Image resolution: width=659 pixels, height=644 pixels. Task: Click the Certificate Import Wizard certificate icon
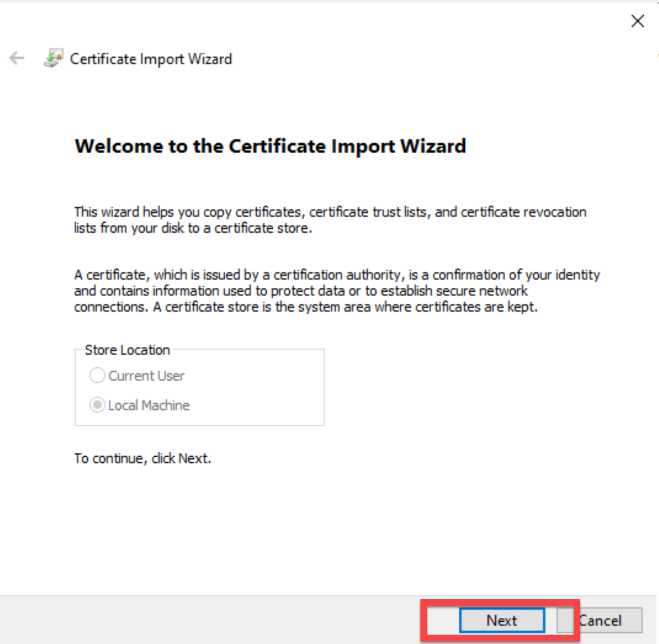pyautogui.click(x=53, y=59)
